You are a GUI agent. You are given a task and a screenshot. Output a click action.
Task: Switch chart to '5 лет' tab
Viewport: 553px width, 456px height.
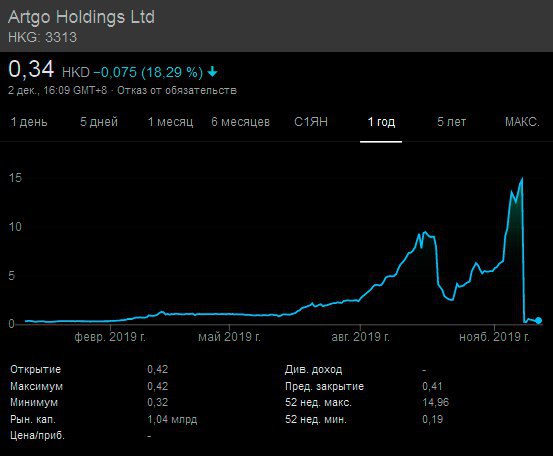pos(451,122)
